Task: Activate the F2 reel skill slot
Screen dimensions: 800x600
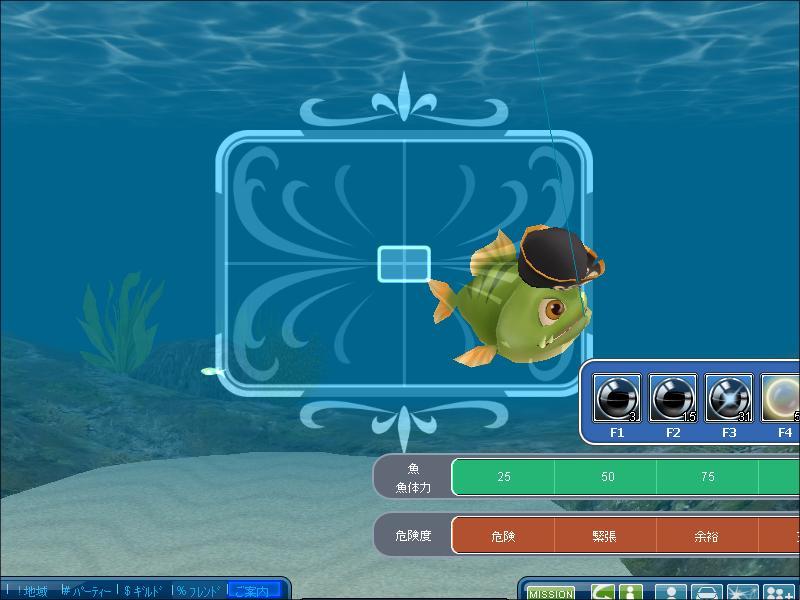Action: 673,399
